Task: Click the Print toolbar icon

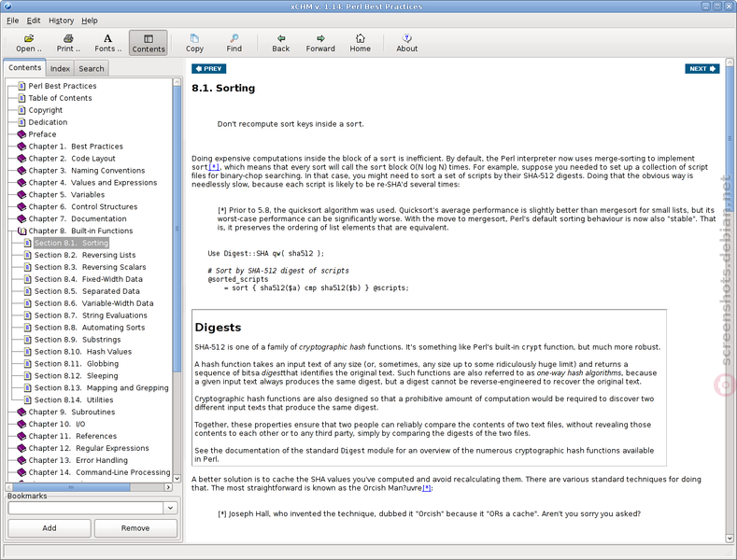Action: coord(68,43)
